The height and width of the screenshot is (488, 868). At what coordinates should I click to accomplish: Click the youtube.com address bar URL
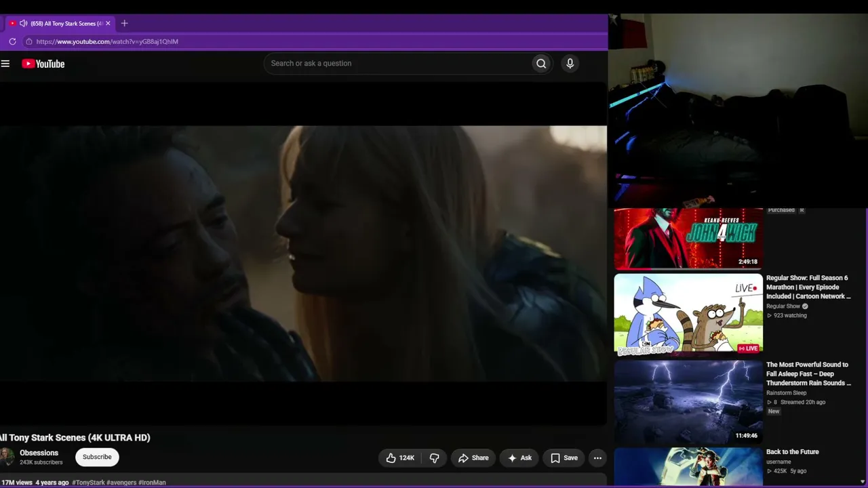(x=107, y=41)
